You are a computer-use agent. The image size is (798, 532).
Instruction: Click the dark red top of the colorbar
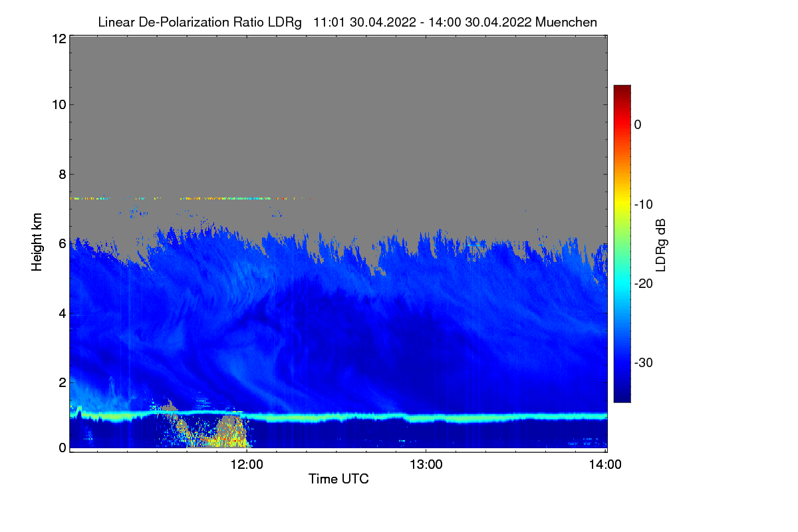point(622,90)
